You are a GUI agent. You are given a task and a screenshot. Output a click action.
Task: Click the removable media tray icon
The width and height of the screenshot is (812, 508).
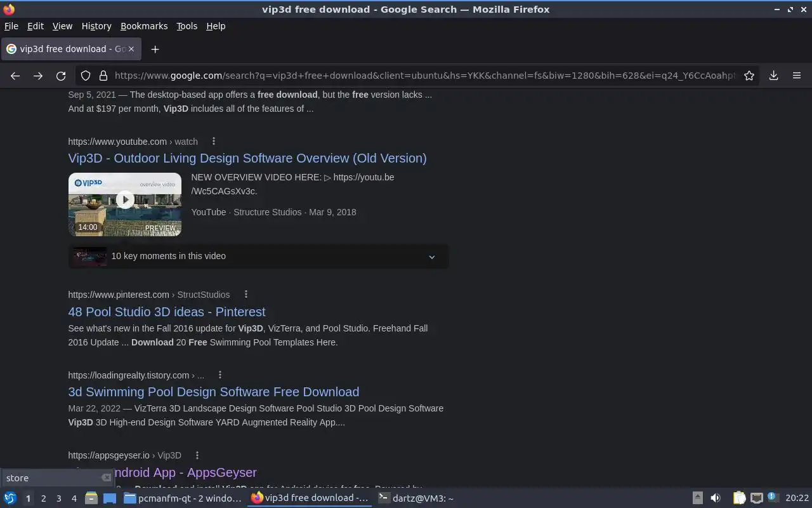pos(697,498)
